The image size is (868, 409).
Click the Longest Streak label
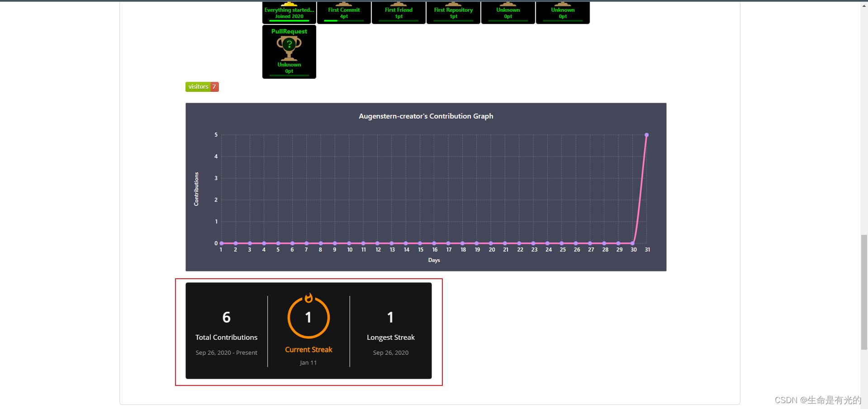click(391, 338)
